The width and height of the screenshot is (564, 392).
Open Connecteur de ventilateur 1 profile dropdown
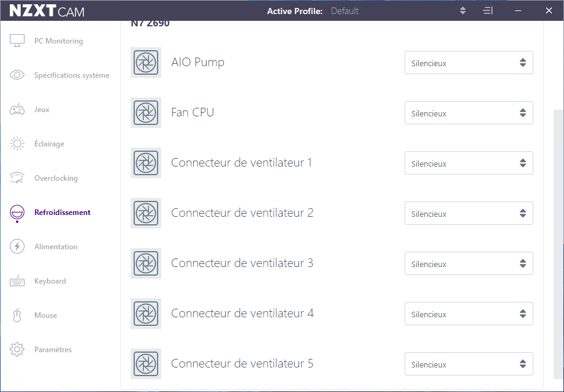pos(469,163)
